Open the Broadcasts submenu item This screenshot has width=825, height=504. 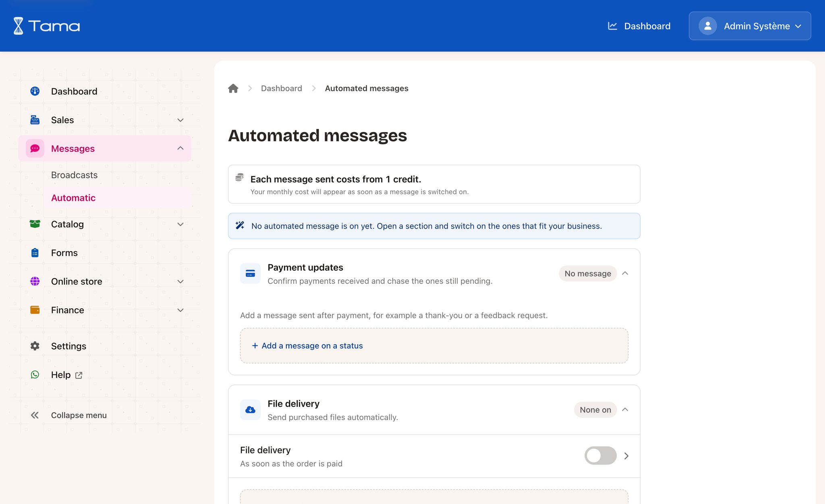[74, 175]
